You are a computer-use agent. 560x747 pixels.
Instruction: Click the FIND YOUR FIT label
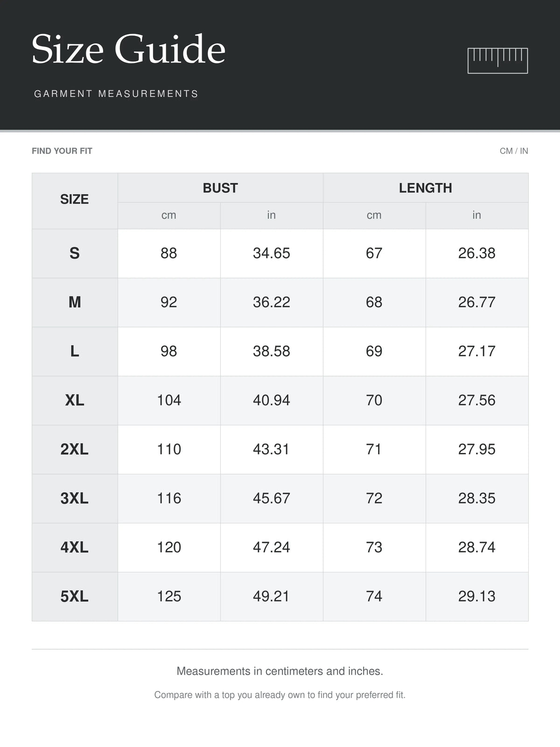(62, 151)
